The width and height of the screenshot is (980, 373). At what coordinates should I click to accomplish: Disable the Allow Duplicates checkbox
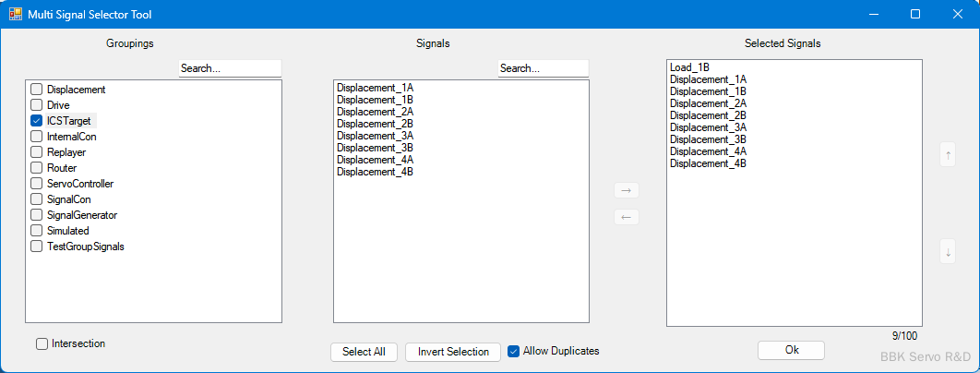pos(514,351)
